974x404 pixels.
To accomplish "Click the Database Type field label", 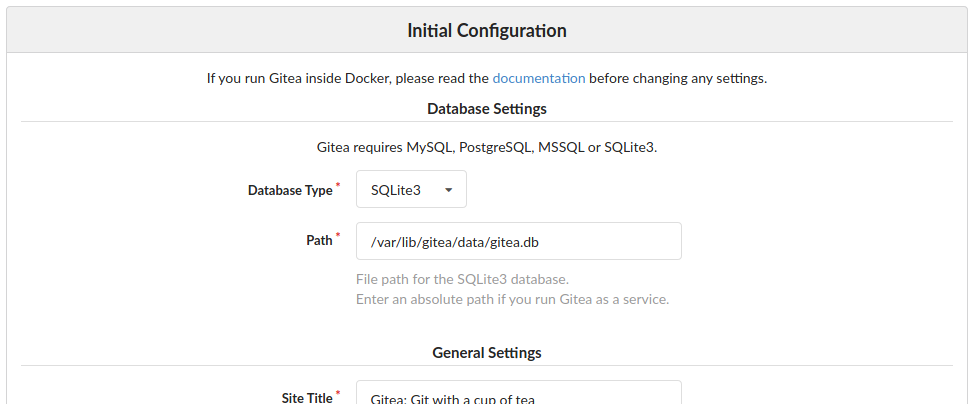I will [x=290, y=190].
